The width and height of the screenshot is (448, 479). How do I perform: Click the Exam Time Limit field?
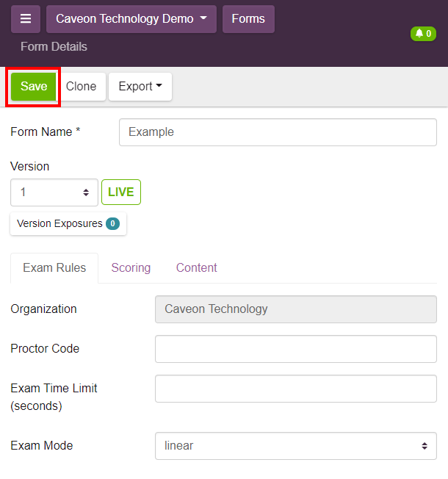(295, 389)
